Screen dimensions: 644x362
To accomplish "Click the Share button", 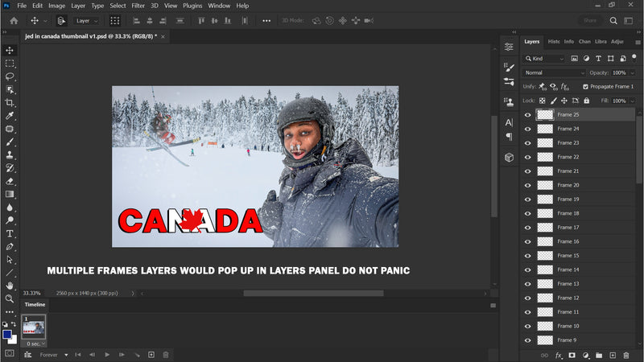I will tap(590, 20).
